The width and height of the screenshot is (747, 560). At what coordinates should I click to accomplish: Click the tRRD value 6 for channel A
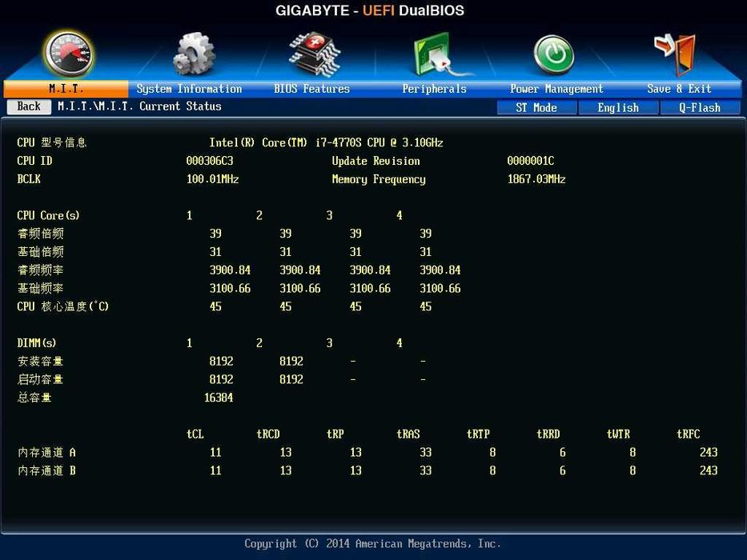[x=563, y=452]
